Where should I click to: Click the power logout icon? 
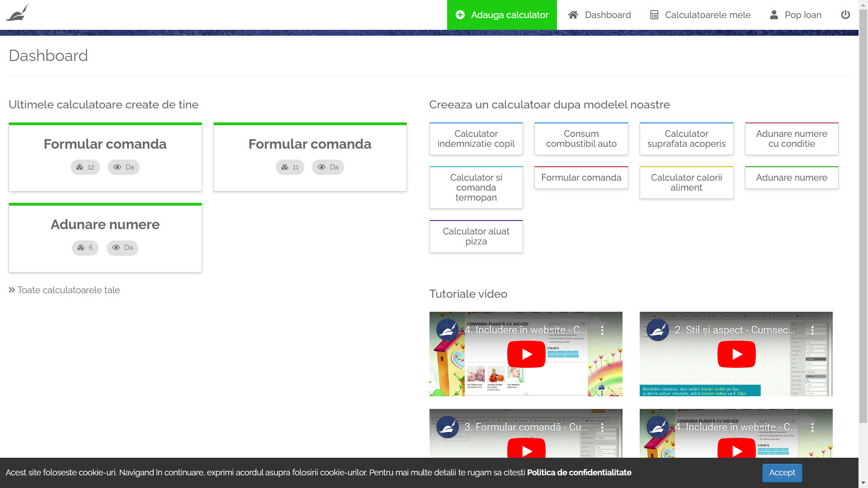845,15
